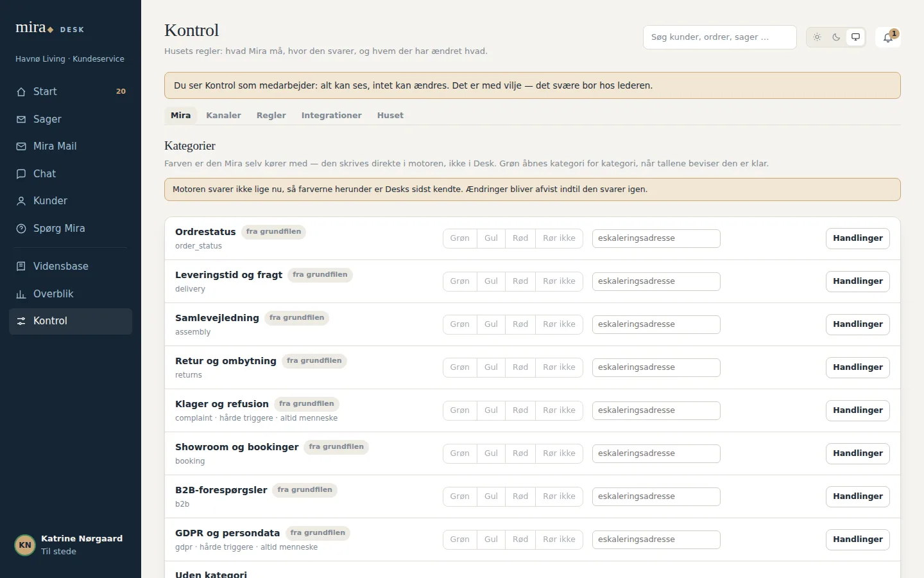The width and height of the screenshot is (924, 578).
Task: Click the Kunder person icon
Action: 21,201
